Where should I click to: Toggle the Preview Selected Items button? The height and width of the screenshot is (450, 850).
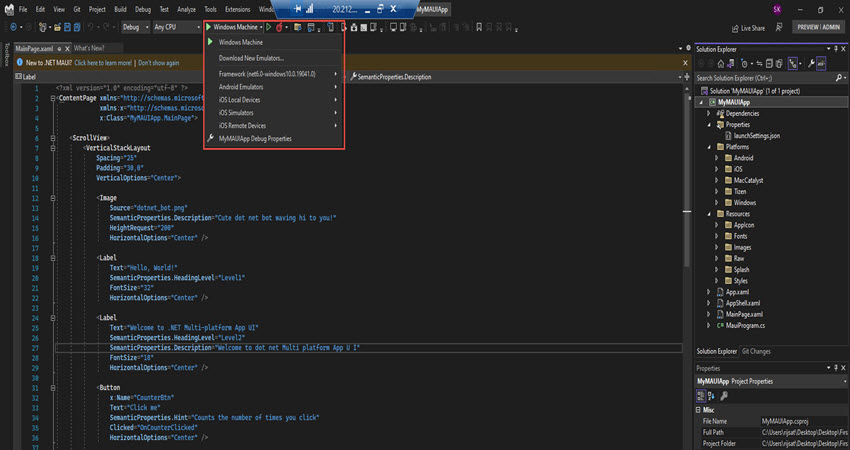click(x=821, y=62)
